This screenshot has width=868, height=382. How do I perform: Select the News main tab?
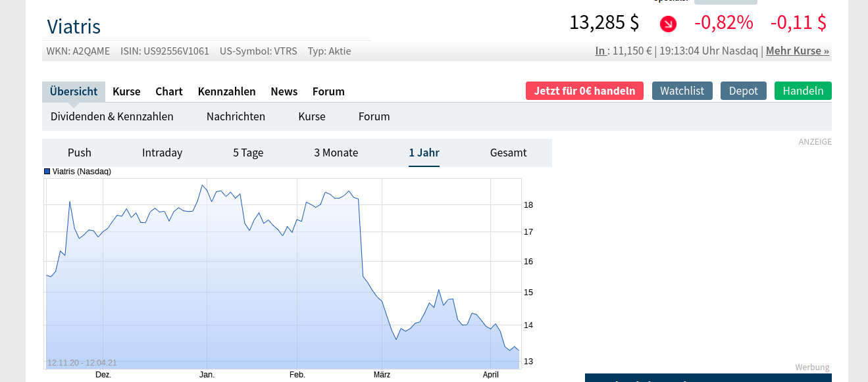(x=284, y=91)
